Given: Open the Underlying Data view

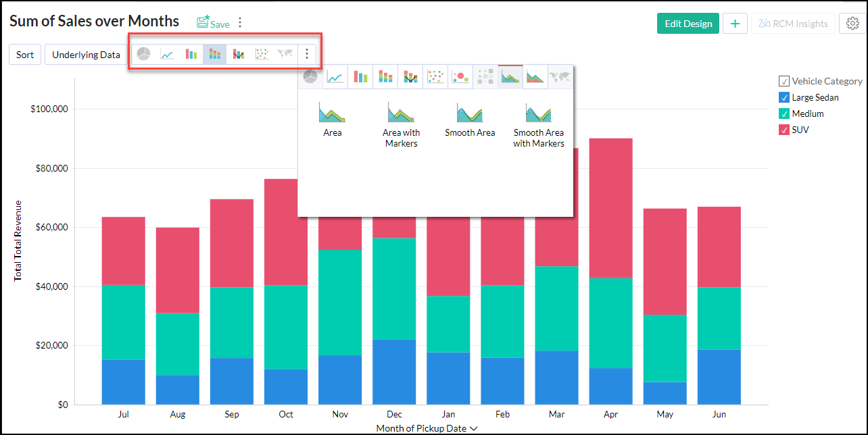Looking at the screenshot, I should coord(86,55).
